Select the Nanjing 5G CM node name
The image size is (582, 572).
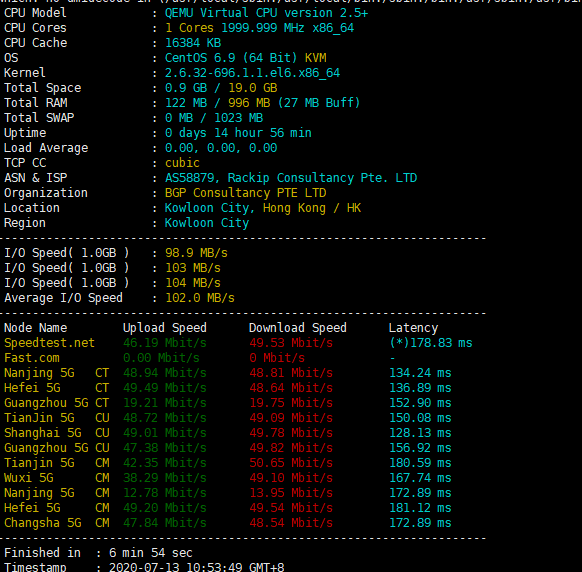(56, 493)
